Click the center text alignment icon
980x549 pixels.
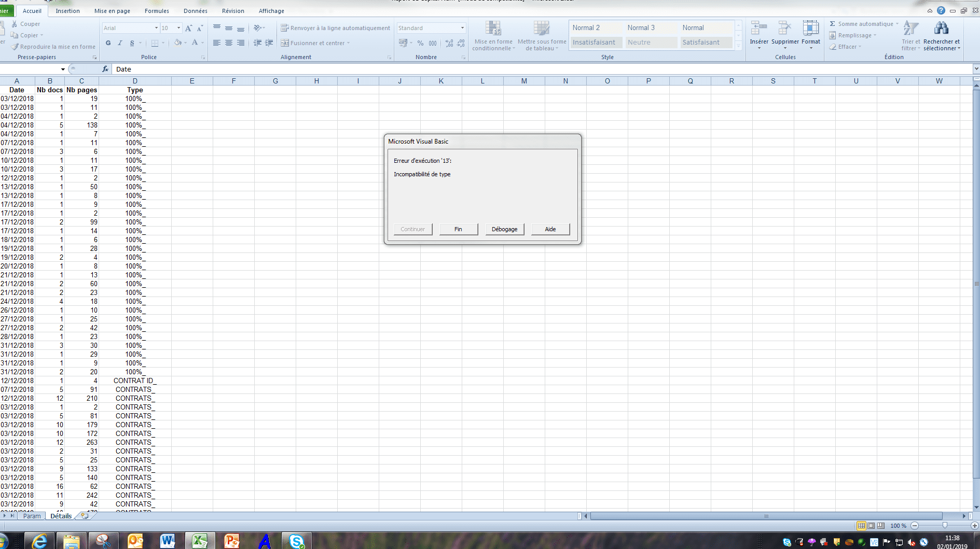[x=228, y=43]
